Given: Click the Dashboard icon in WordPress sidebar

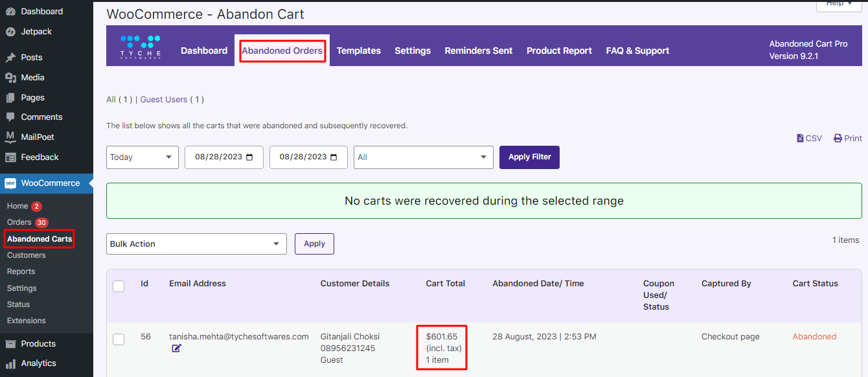Looking at the screenshot, I should 10,12.
